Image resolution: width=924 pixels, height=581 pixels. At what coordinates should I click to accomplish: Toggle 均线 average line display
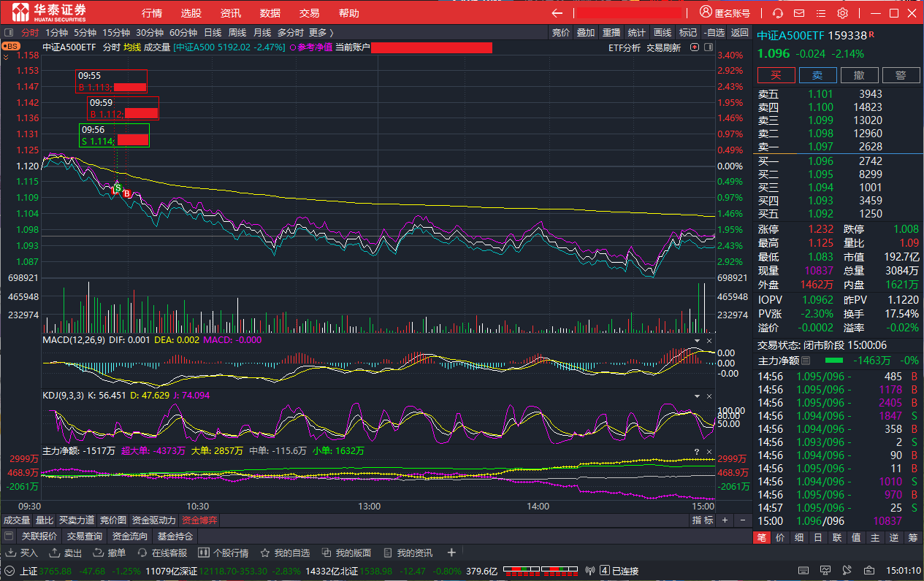tap(132, 47)
